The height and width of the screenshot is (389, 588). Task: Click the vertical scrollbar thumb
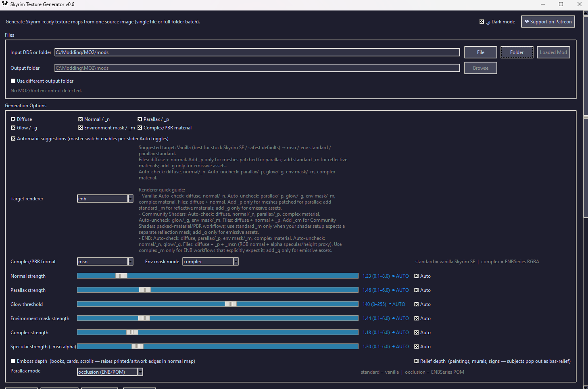click(586, 117)
